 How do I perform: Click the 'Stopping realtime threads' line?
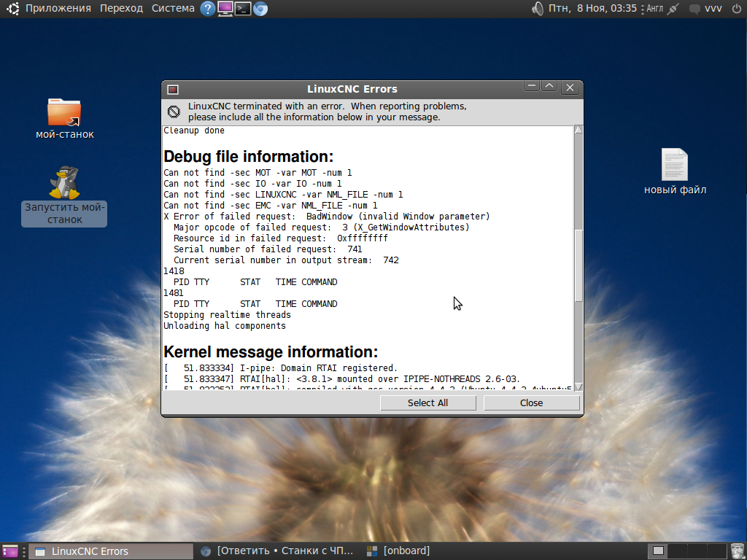tap(227, 315)
